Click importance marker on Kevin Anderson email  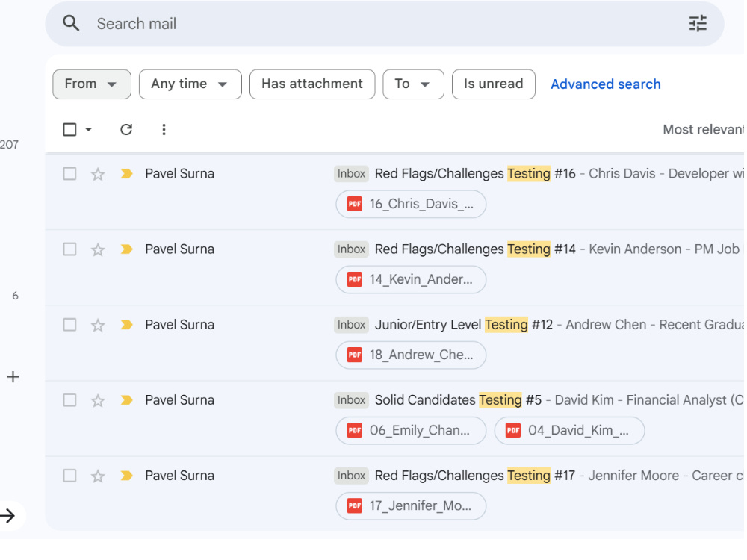coord(126,249)
